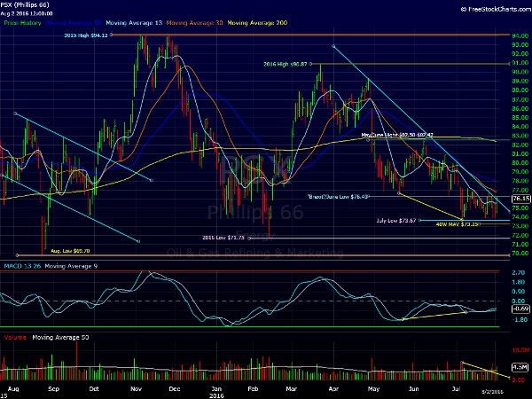Click the PSX (Phillips 66) chart title
Image resolution: width=532 pixels, height=399 pixels.
(x=25, y=4)
